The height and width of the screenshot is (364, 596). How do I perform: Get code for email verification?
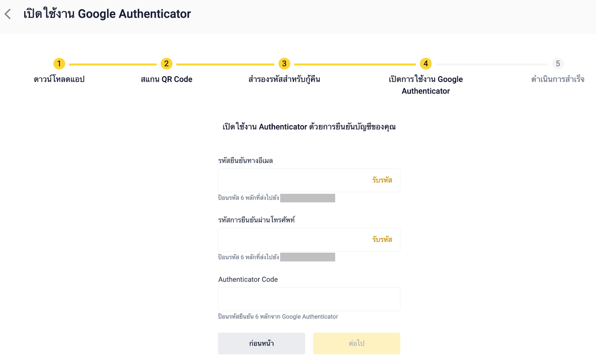pyautogui.click(x=382, y=181)
